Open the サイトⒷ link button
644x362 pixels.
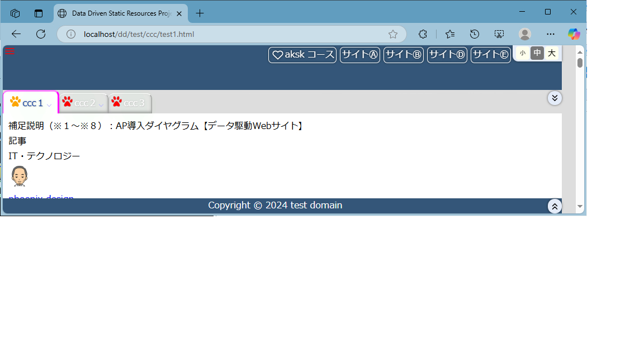(x=404, y=55)
